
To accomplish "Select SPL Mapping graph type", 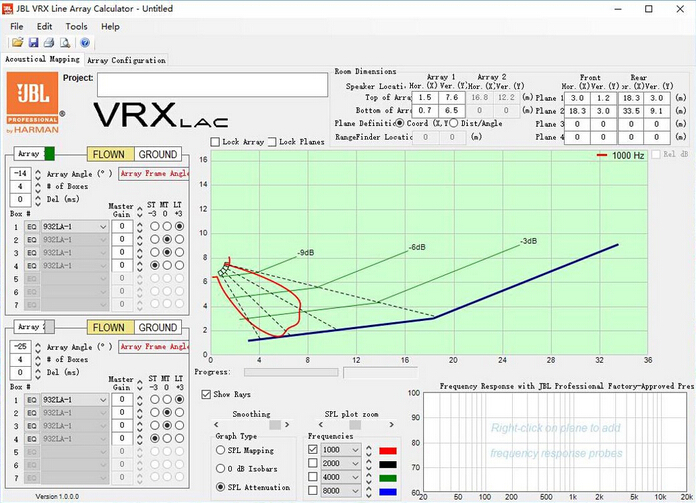I will (x=220, y=450).
